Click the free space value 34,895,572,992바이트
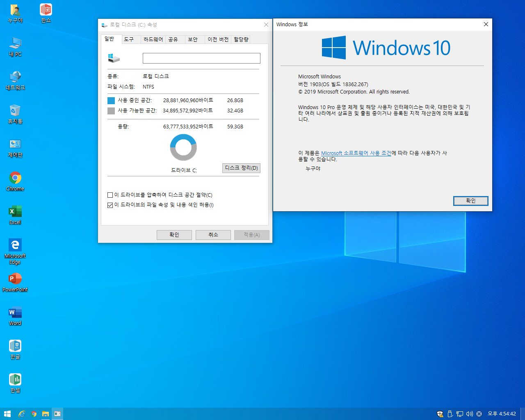The image size is (525, 420). tap(188, 111)
